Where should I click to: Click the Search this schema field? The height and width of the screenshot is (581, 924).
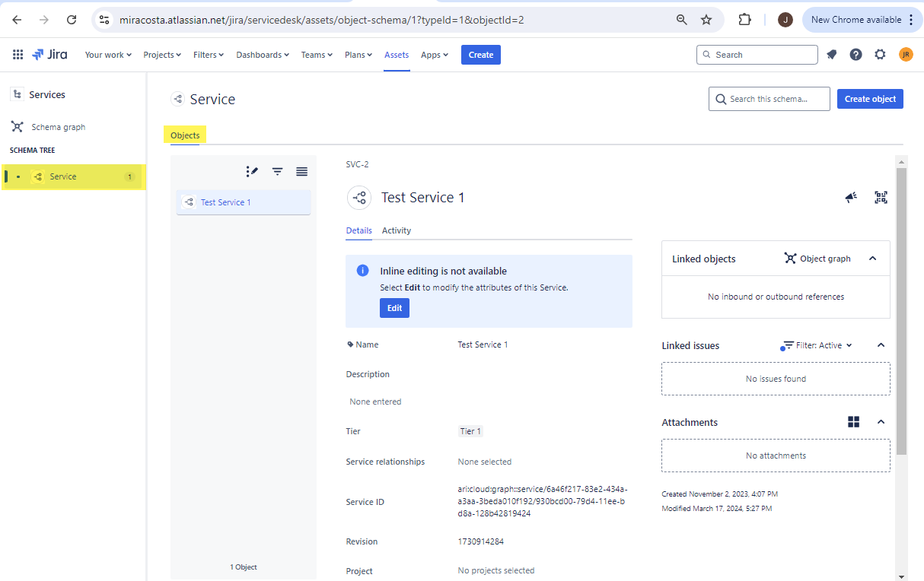tap(769, 99)
